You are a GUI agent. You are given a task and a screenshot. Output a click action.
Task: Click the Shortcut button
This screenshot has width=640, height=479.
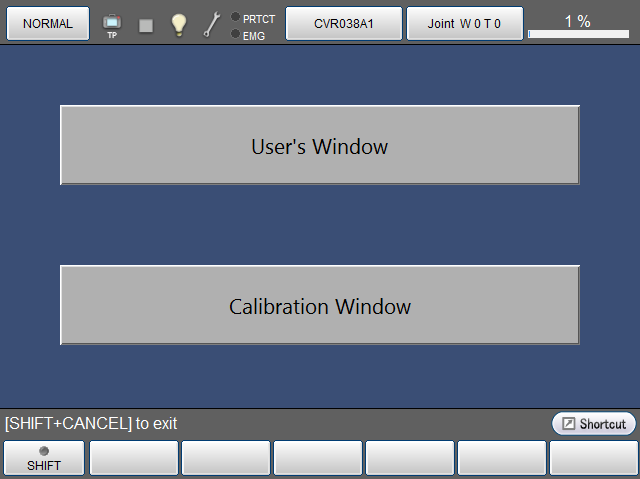pos(593,424)
